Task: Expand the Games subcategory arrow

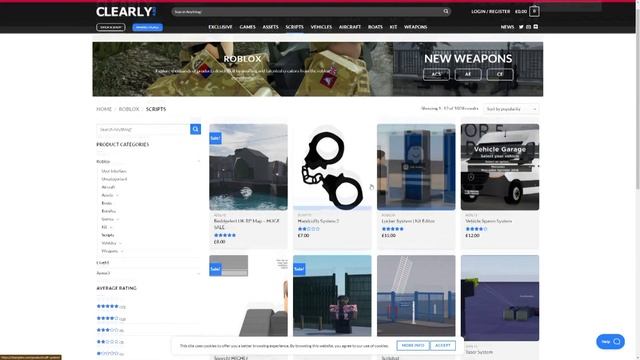Action: tap(118, 219)
